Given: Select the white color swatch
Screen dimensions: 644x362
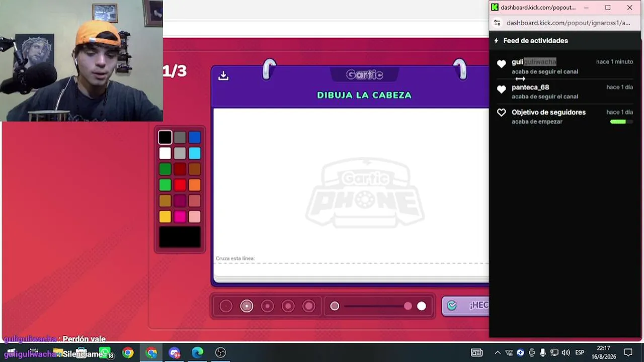Looking at the screenshot, I should tap(165, 153).
